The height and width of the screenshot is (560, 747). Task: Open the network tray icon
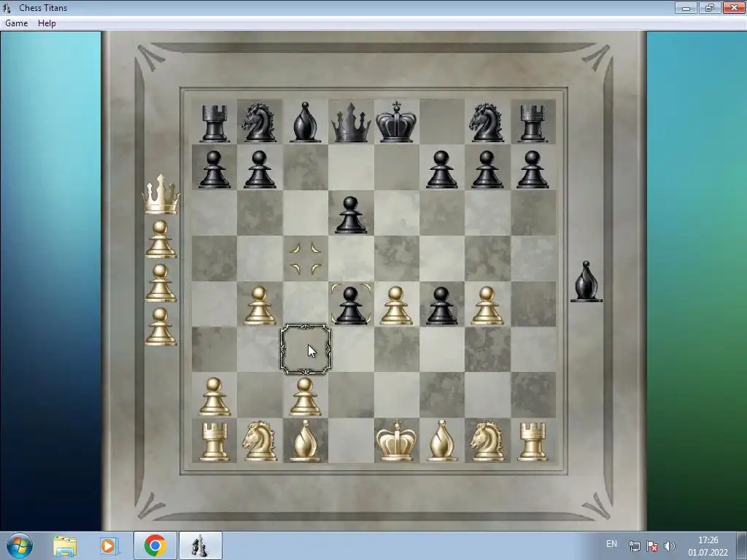point(634,546)
